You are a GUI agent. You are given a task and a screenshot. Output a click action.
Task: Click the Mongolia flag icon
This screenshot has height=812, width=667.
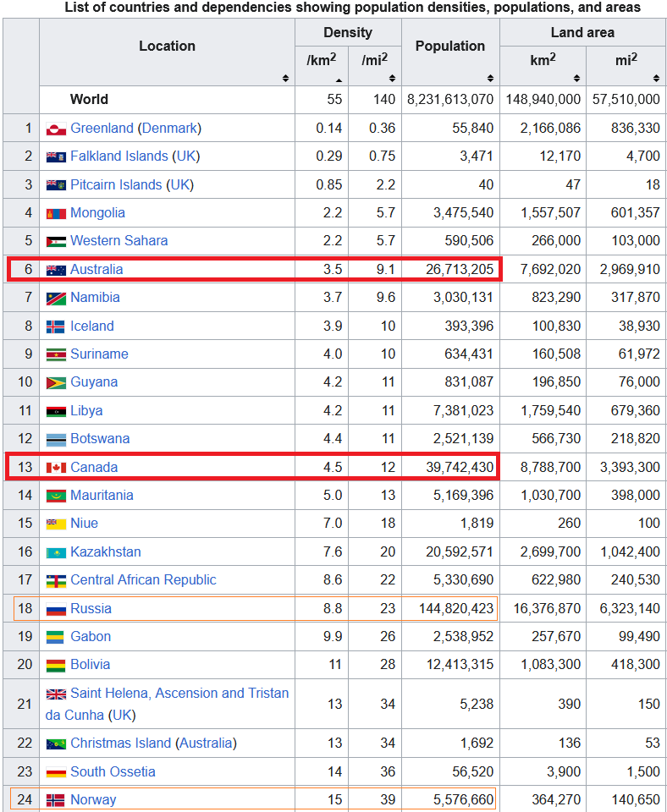(x=56, y=213)
